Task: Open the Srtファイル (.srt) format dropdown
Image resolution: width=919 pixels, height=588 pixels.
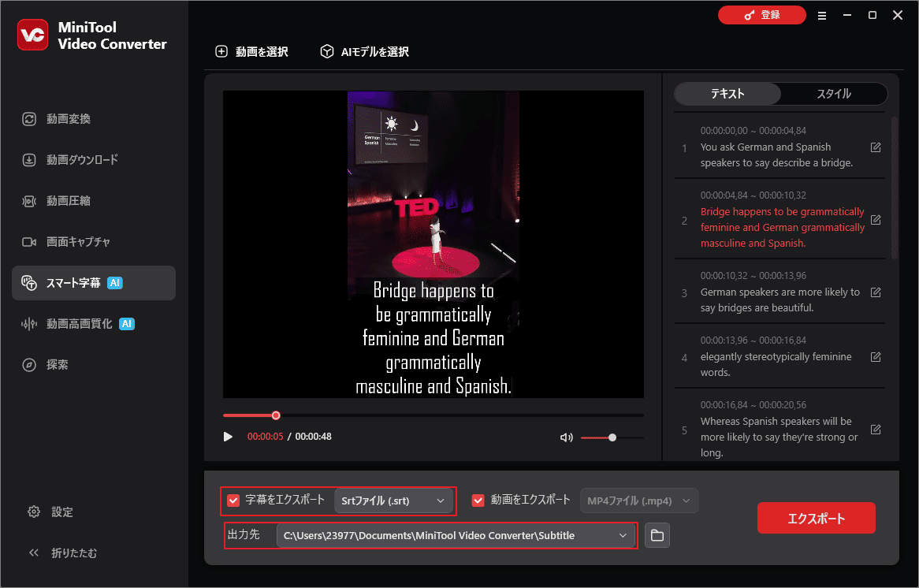Action: [393, 501]
